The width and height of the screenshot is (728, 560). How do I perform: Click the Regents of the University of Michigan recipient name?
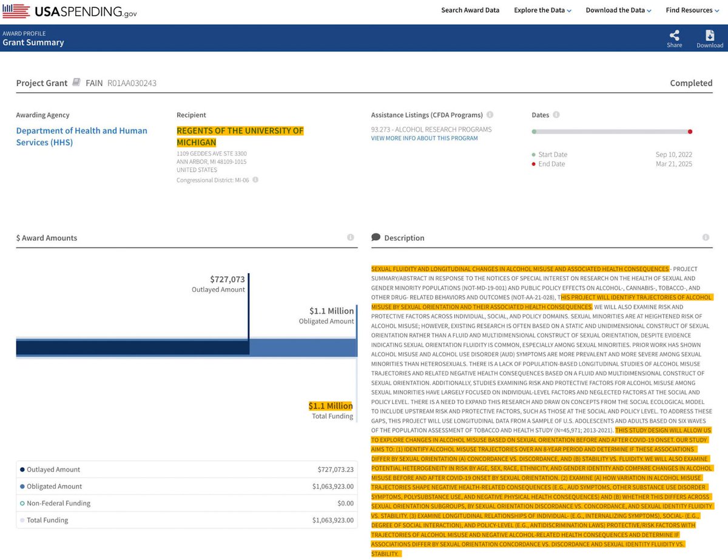coord(240,137)
